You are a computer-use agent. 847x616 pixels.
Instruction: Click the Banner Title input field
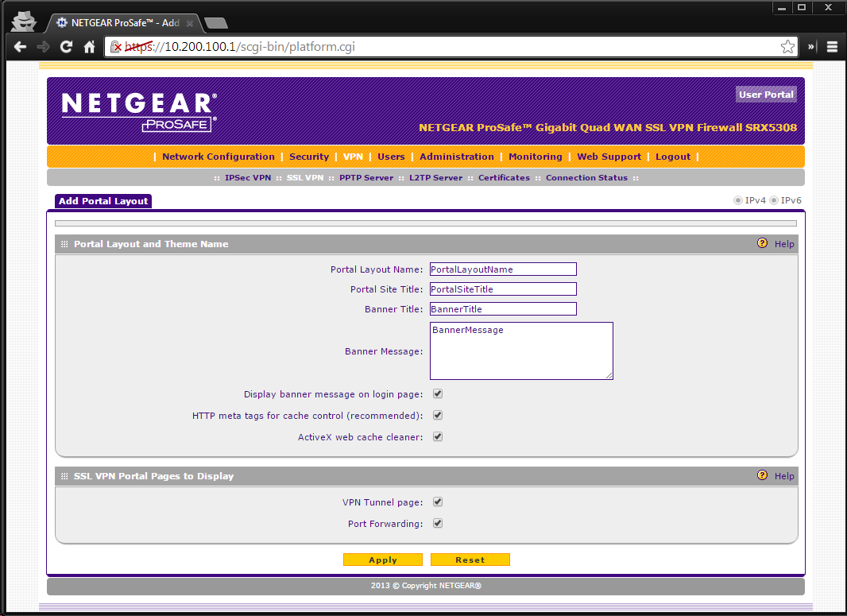click(x=503, y=309)
